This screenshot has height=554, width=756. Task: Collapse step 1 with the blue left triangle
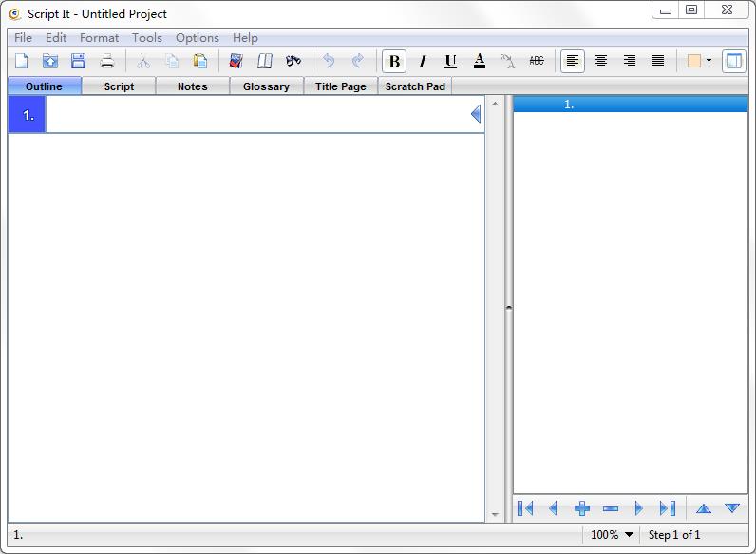[476, 114]
